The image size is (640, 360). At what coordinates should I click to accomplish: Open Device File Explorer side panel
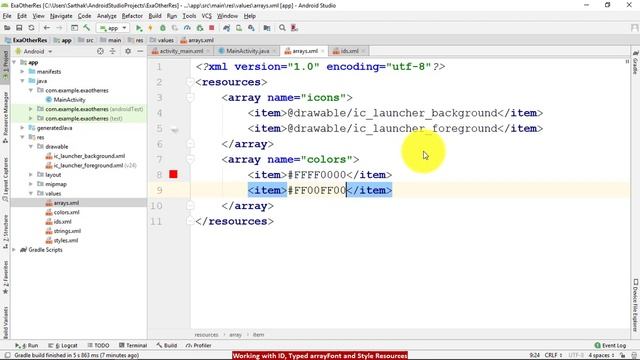(x=635, y=304)
